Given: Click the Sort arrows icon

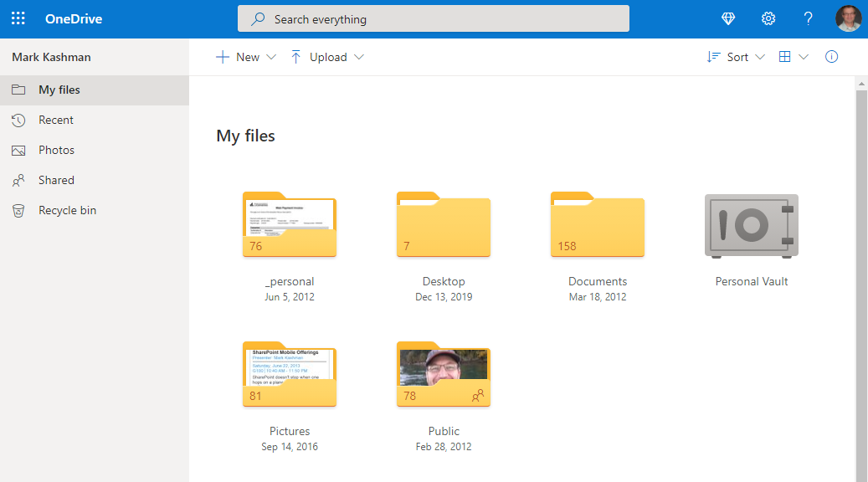Looking at the screenshot, I should 713,56.
